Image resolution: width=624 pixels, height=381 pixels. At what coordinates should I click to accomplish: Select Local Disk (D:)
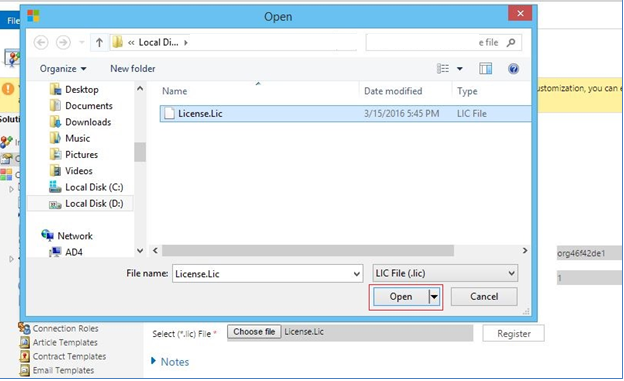(x=94, y=204)
